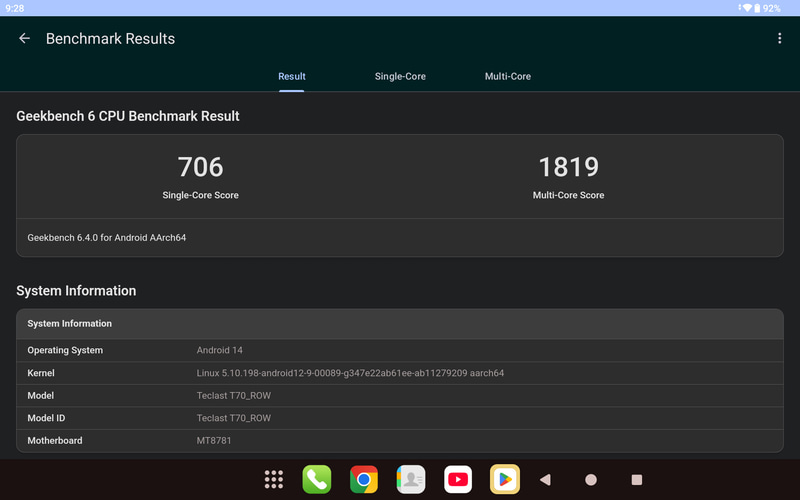
Task: Select the single-core score 706
Action: [x=201, y=167]
